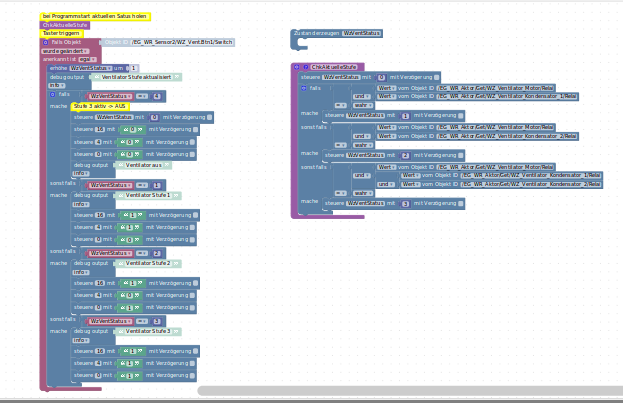Click the quote icon of 'Ventilator Stufe aktualisiert' text

(97, 77)
